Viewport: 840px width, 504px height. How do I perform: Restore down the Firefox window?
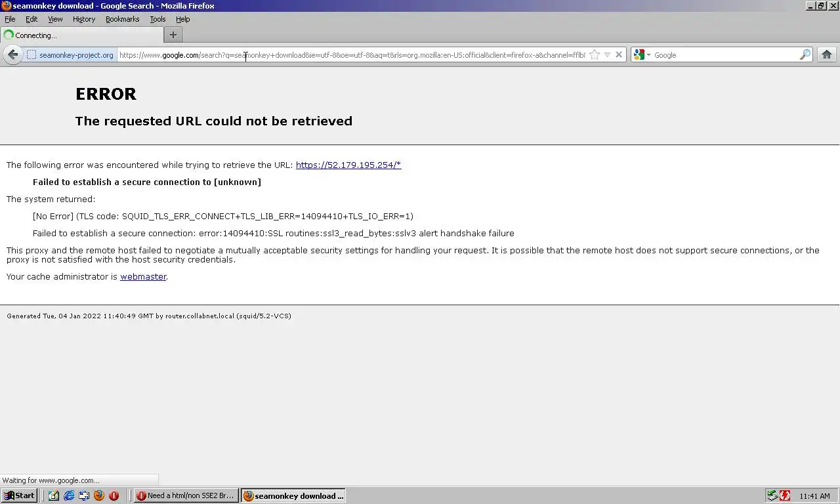pyautogui.click(x=821, y=5)
